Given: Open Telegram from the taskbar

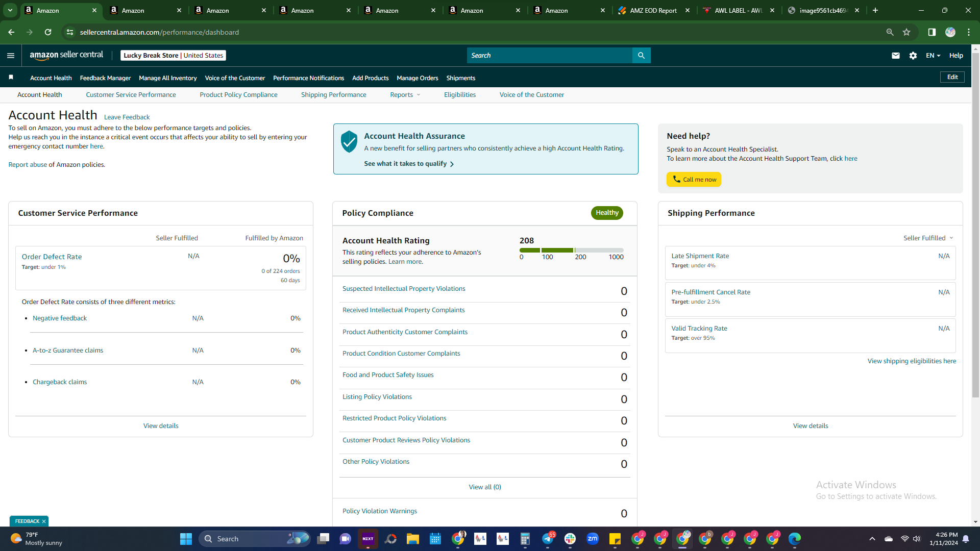Looking at the screenshot, I should 548,539.
